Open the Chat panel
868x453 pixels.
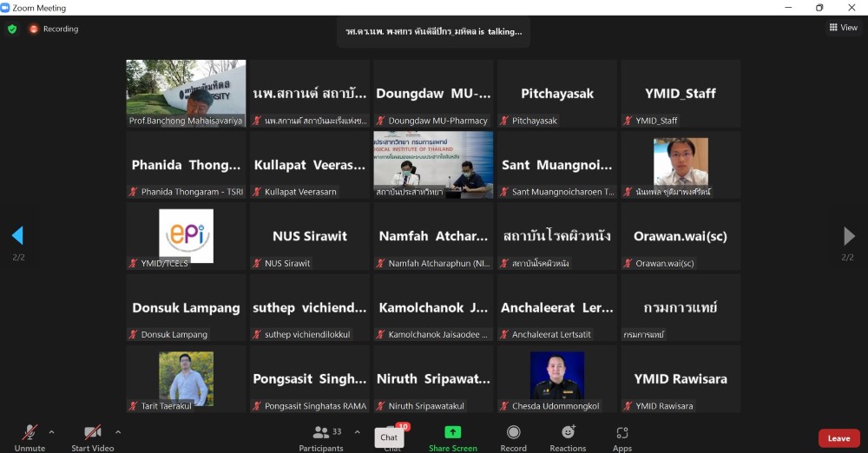391,437
